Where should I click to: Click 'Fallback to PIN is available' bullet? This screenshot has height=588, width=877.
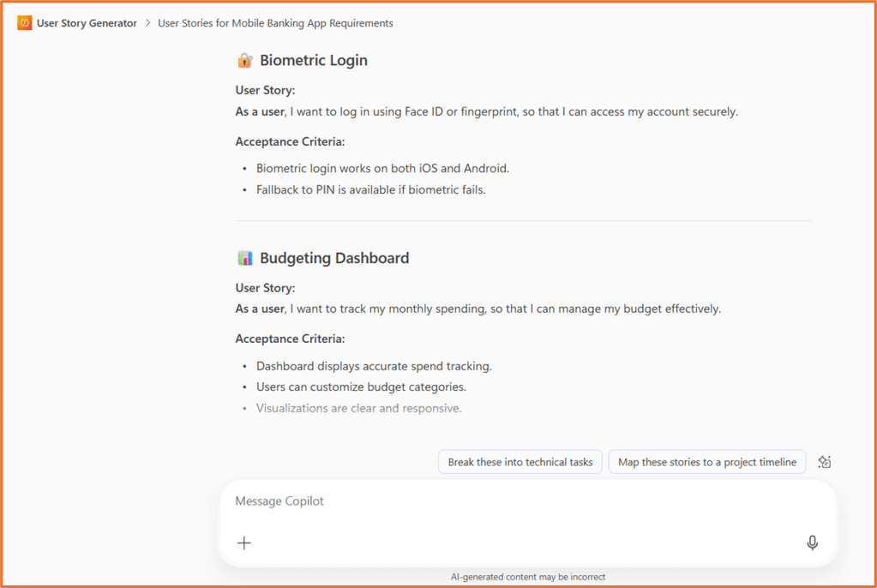370,189
